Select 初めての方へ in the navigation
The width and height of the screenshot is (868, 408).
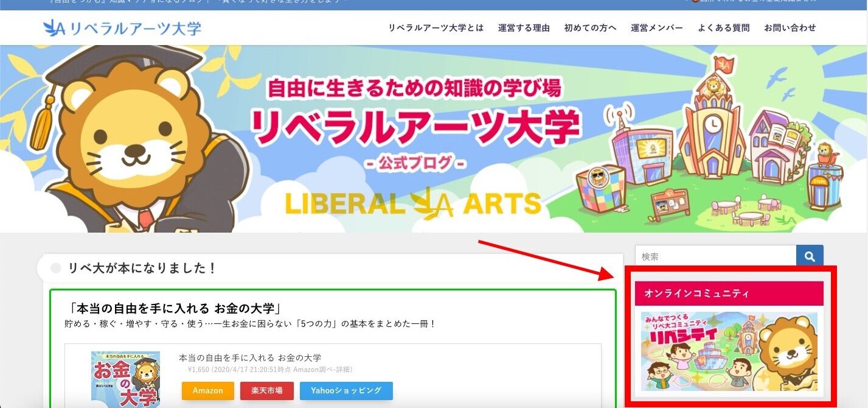pos(590,28)
